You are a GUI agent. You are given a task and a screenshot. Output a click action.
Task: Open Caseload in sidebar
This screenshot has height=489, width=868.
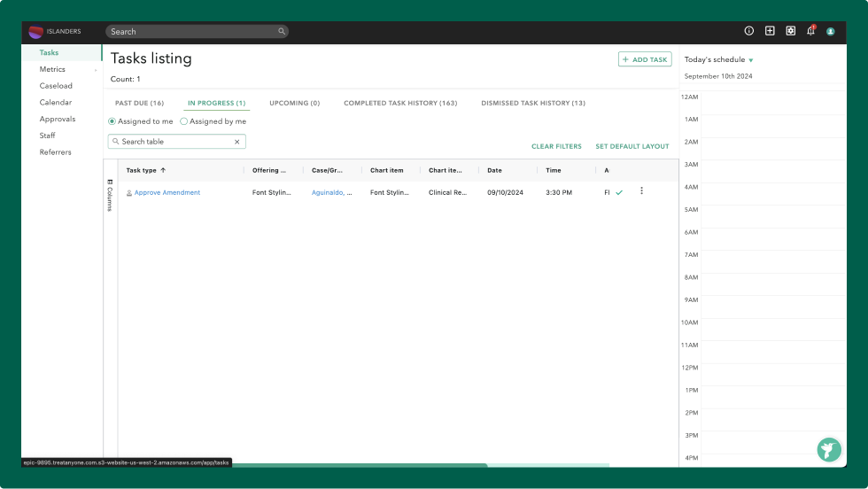[x=56, y=86]
